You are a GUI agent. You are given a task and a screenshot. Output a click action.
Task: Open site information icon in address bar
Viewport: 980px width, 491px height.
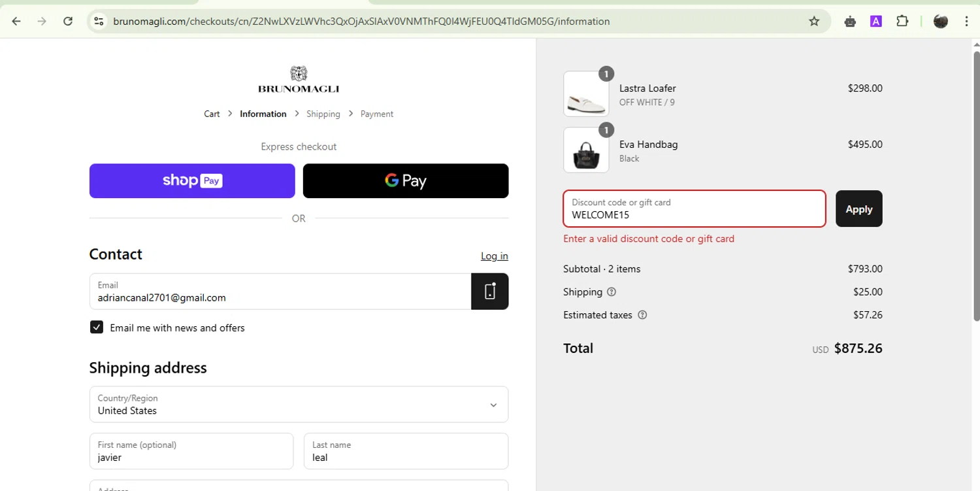coord(99,21)
